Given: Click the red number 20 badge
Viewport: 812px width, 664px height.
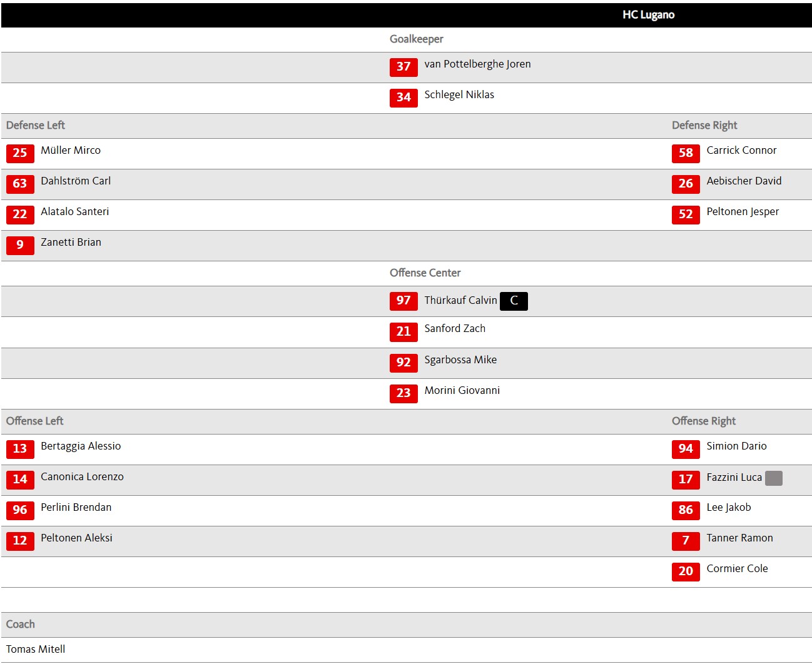Looking at the screenshot, I should coord(686,571).
